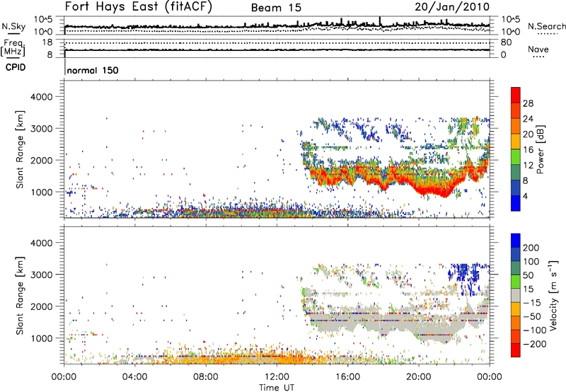Viewport: 566px width, 392px height.
Task: Click the "Power [dB]" colorbar title
Action: (540, 149)
